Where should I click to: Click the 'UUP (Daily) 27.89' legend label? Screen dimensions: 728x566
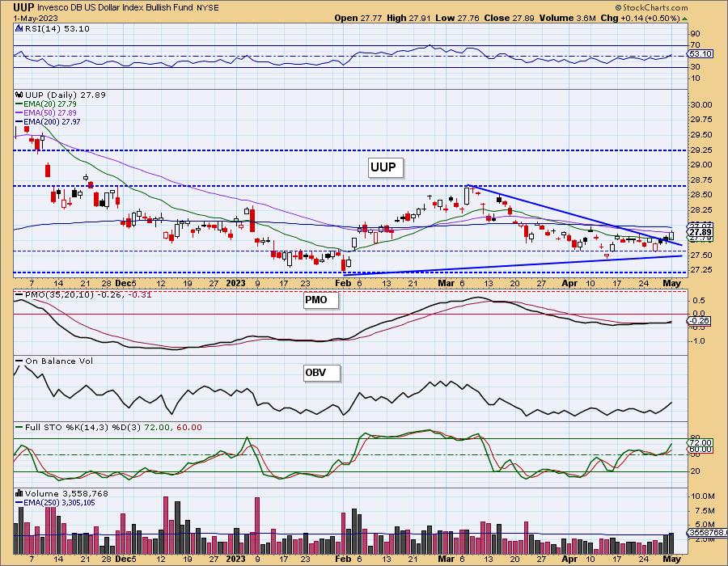66,95
